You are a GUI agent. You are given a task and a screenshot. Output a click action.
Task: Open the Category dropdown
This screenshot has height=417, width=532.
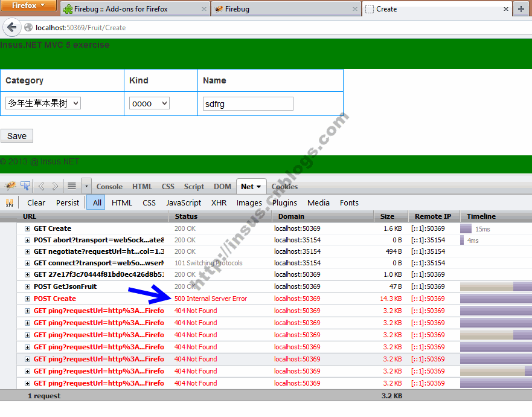[43, 103]
